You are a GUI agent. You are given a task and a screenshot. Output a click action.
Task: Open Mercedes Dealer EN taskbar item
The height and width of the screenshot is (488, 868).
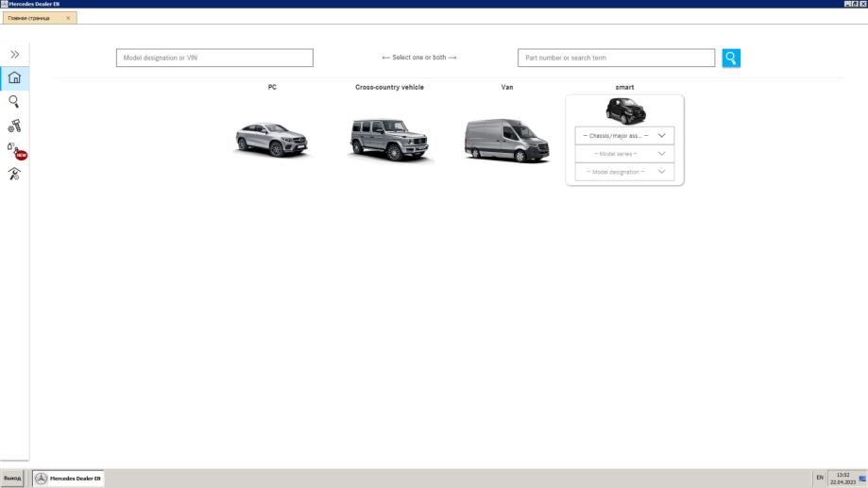coord(68,478)
